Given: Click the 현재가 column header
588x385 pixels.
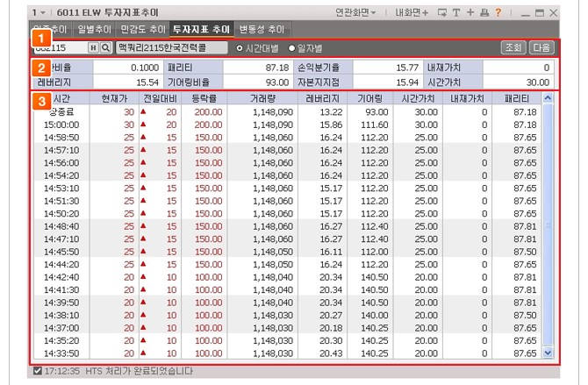Looking at the screenshot, I should click(x=114, y=98).
